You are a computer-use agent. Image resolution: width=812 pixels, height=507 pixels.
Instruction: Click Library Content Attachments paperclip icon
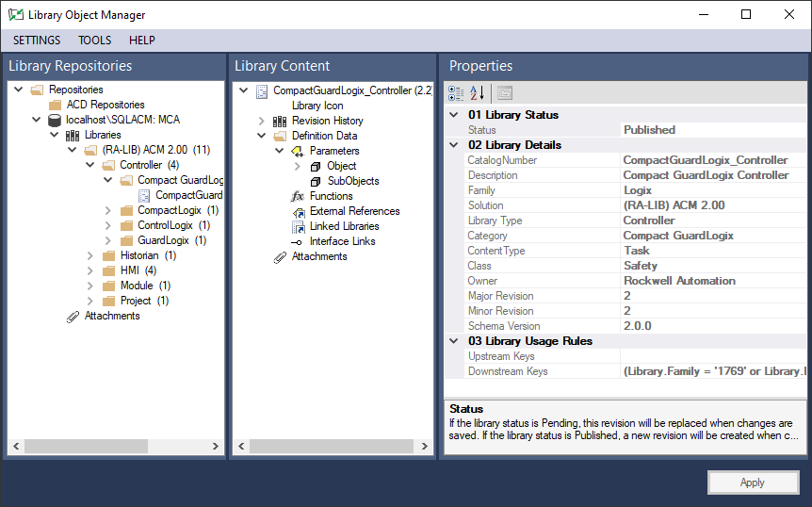coord(280,257)
